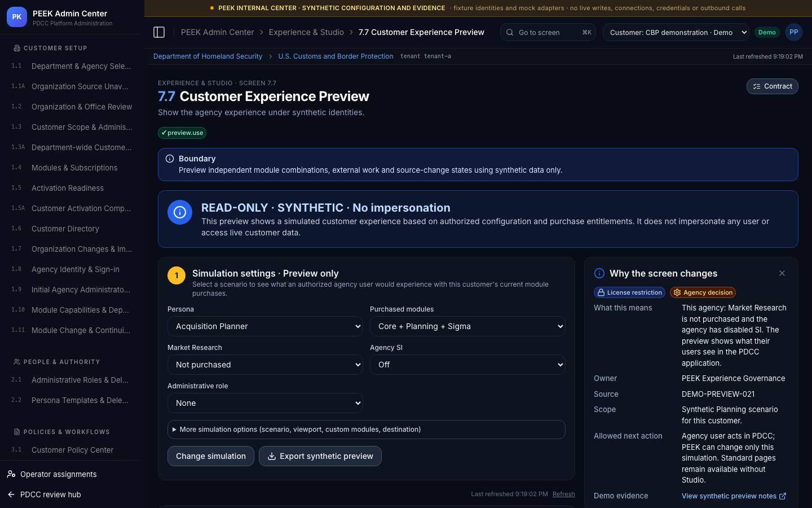
Task: Click Experience & Studio breadcrumb
Action: 306,32
